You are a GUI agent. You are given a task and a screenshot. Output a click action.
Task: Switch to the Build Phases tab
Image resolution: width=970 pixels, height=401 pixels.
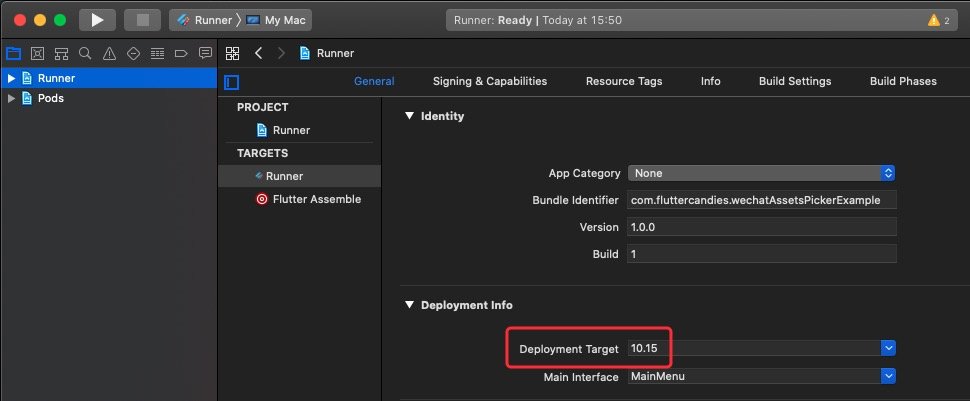tap(903, 81)
